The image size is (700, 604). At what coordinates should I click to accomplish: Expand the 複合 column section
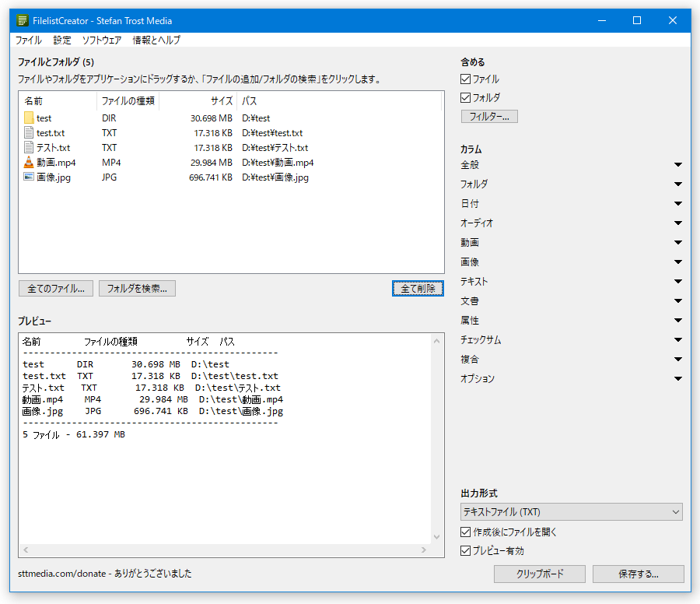click(678, 359)
